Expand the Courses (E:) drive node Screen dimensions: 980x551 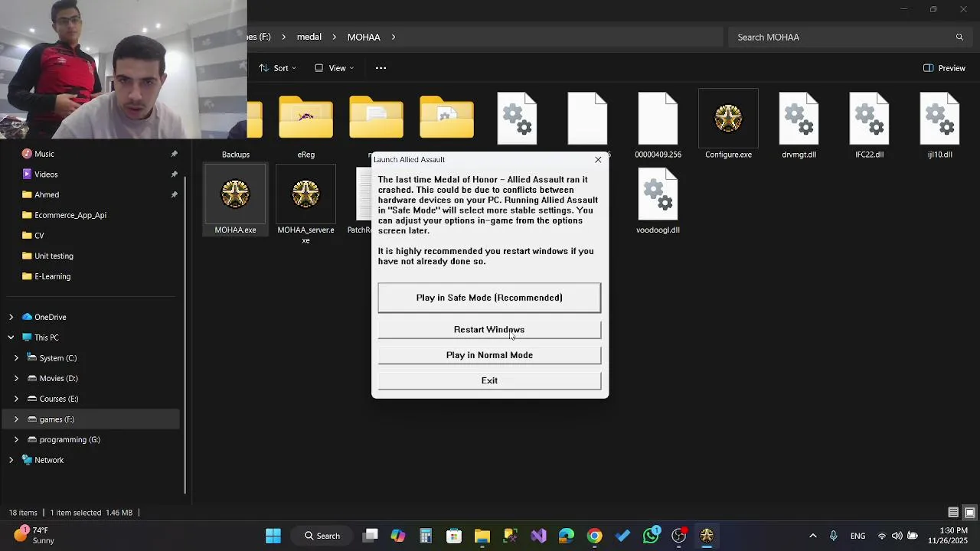coord(16,399)
